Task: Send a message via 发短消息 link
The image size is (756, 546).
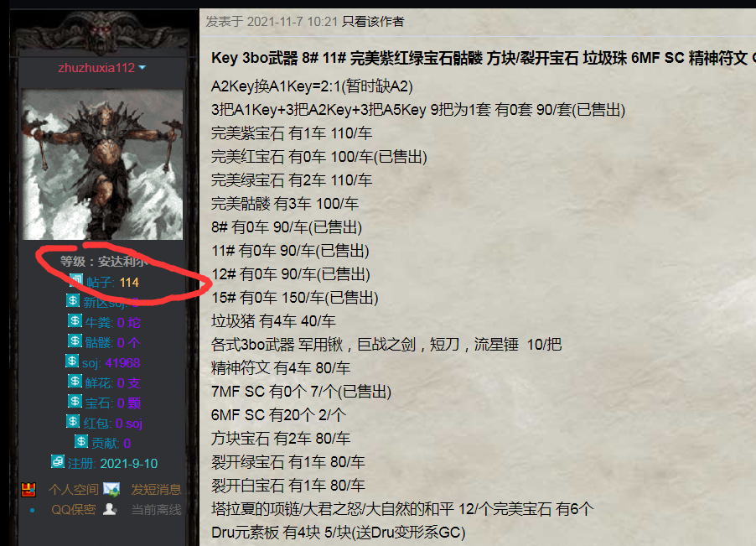Action: click(x=156, y=490)
